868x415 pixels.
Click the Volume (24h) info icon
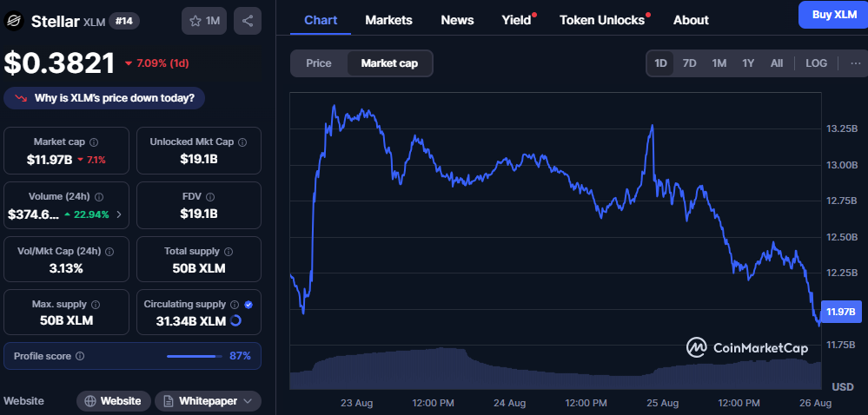click(100, 196)
